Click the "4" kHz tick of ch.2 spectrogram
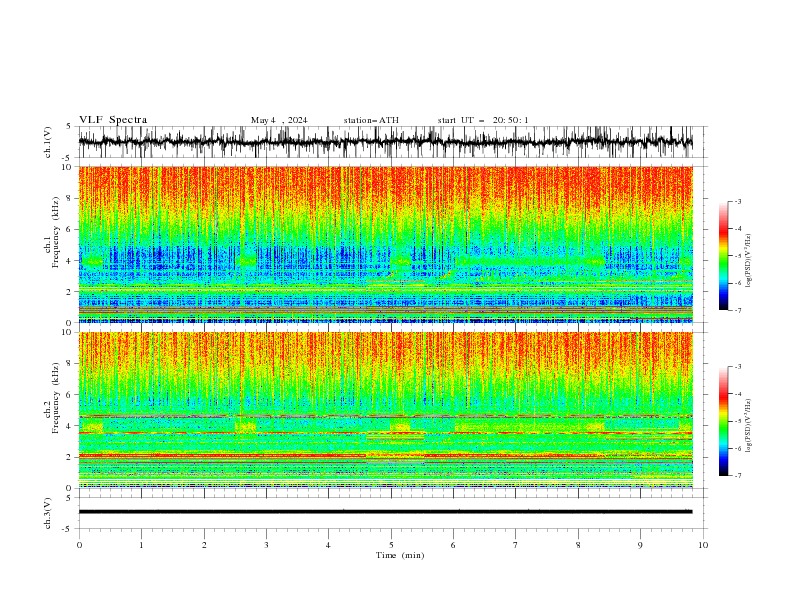Screen dimensions: 792x612 coord(71,426)
